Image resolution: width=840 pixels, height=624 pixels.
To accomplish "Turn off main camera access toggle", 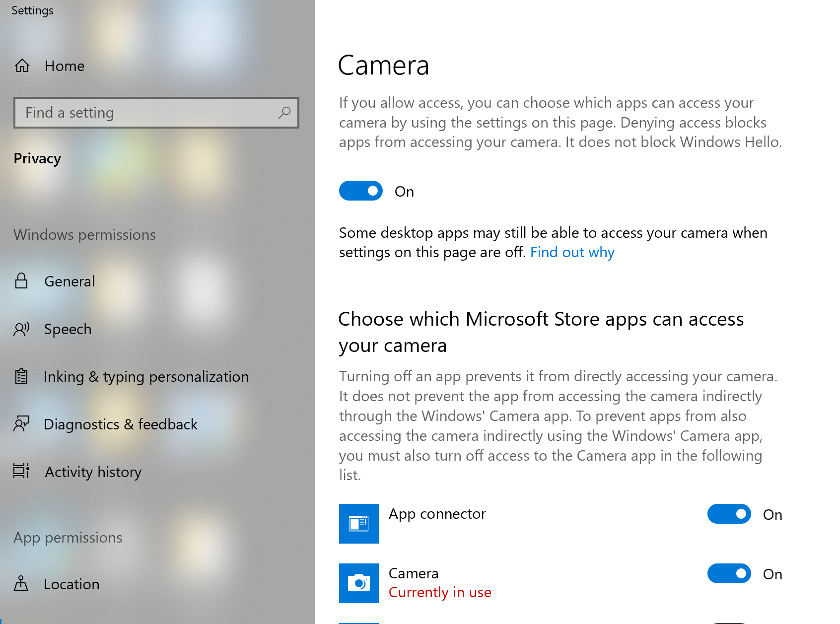I will (x=361, y=191).
